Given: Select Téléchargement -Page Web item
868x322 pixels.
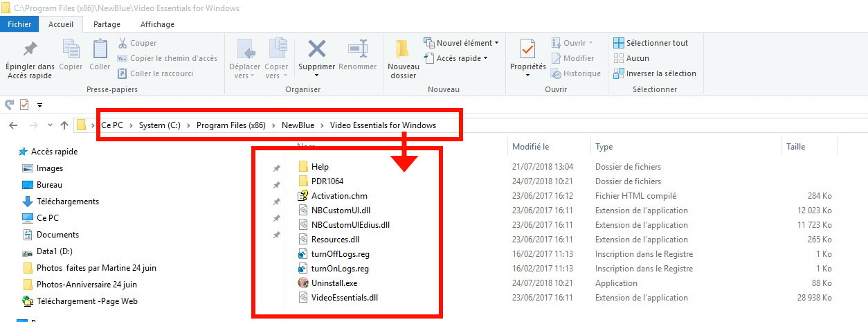Looking at the screenshot, I should (x=80, y=301).
